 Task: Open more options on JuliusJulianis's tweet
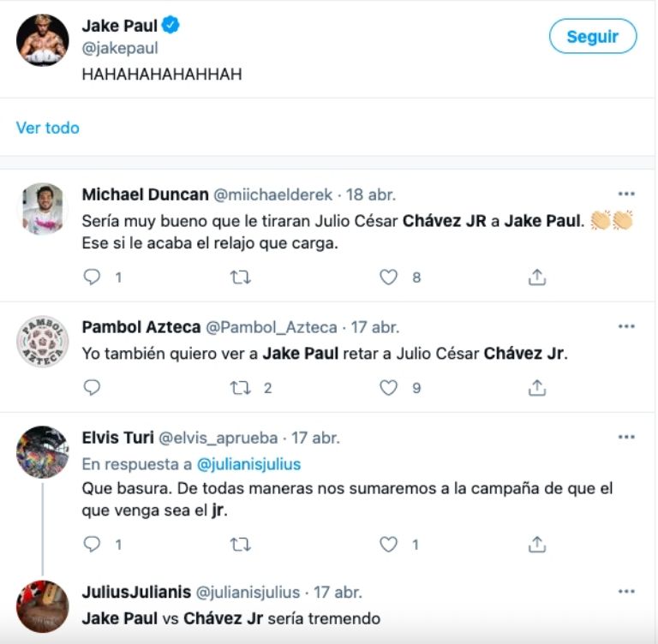626,592
